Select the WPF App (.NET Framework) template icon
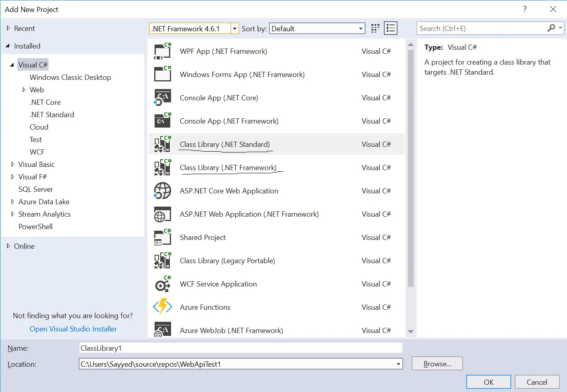Image resolution: width=567 pixels, height=392 pixels. point(163,51)
